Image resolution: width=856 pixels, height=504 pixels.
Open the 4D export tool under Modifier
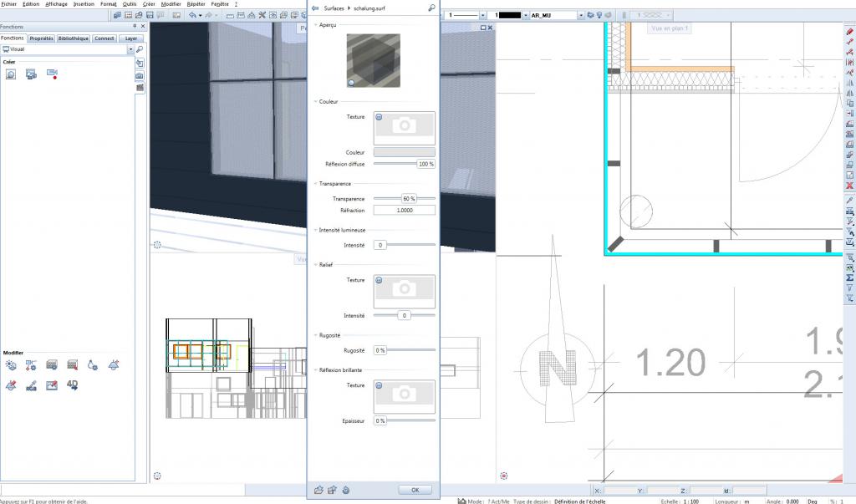point(72,385)
